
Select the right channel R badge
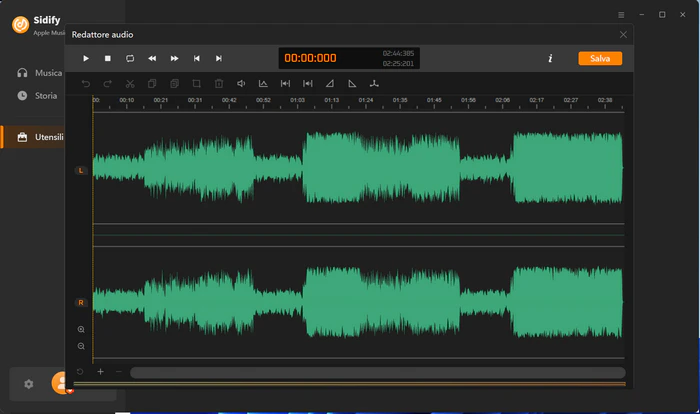click(x=81, y=302)
